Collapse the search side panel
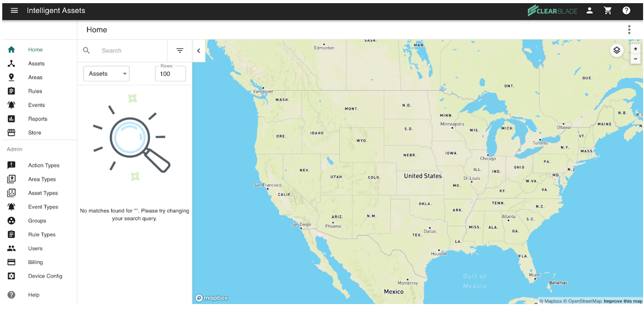 (x=199, y=51)
